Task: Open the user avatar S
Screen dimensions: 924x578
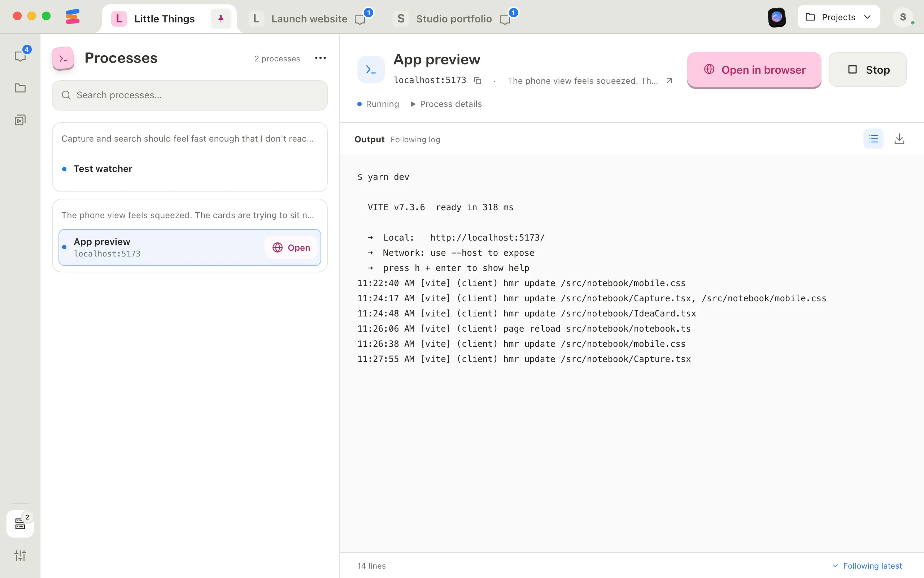Action: 903,17
